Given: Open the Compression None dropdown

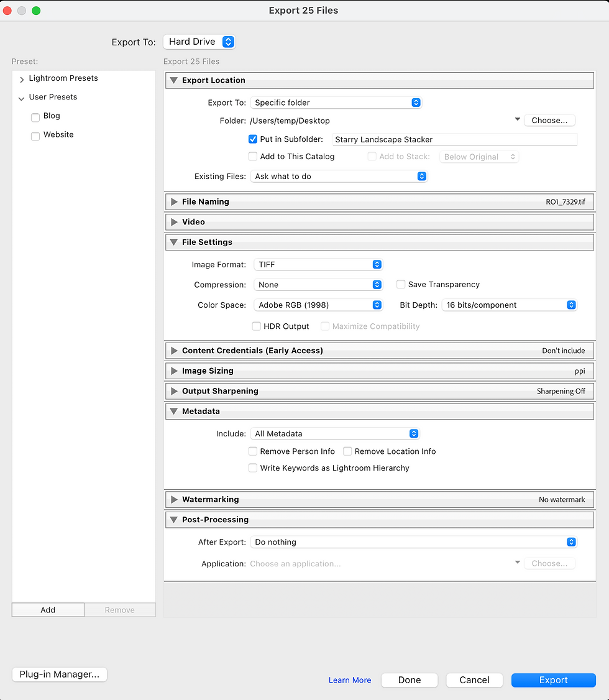Looking at the screenshot, I should click(318, 284).
